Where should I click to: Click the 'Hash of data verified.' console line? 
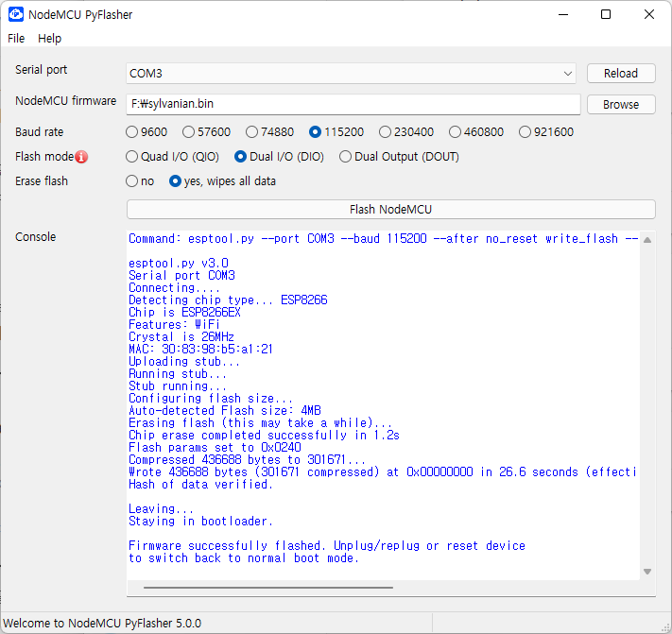200,485
